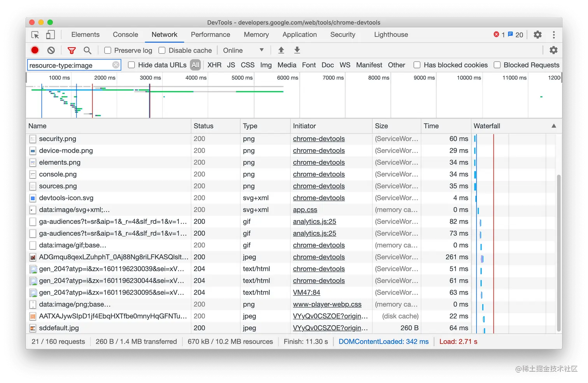Reverse Waterfall column sort order
The image size is (588, 383).
point(554,126)
